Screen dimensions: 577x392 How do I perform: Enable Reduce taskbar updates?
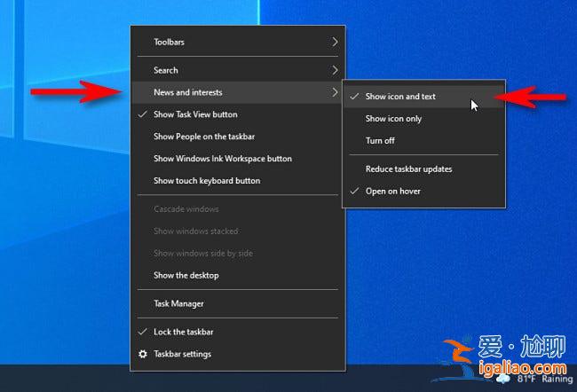[x=424, y=169]
